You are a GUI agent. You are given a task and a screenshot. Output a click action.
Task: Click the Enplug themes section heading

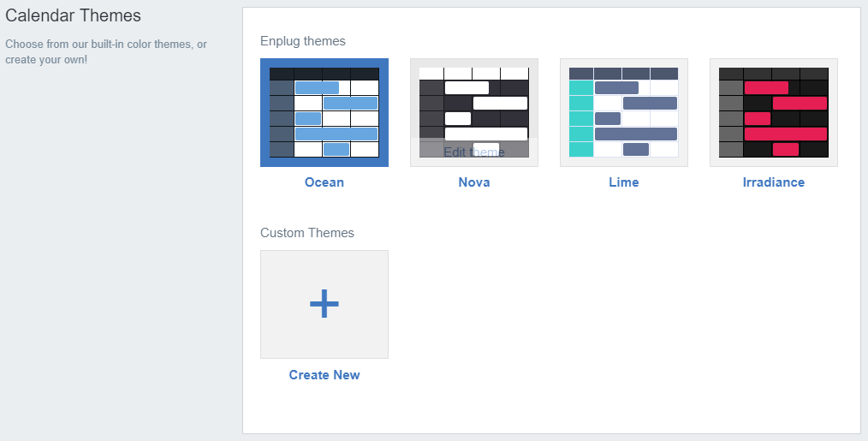coord(303,41)
